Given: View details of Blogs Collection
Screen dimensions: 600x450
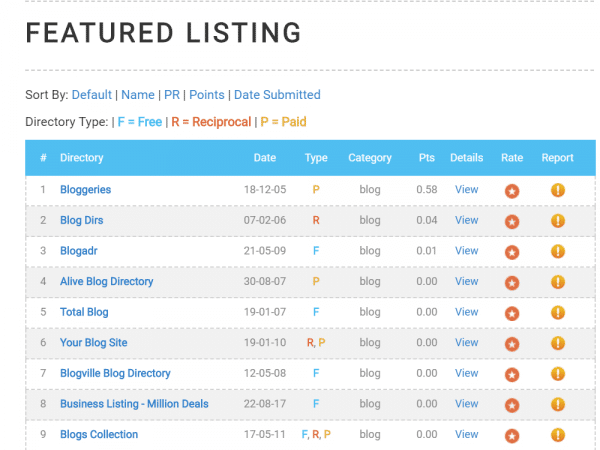Looking at the screenshot, I should click(x=466, y=435).
